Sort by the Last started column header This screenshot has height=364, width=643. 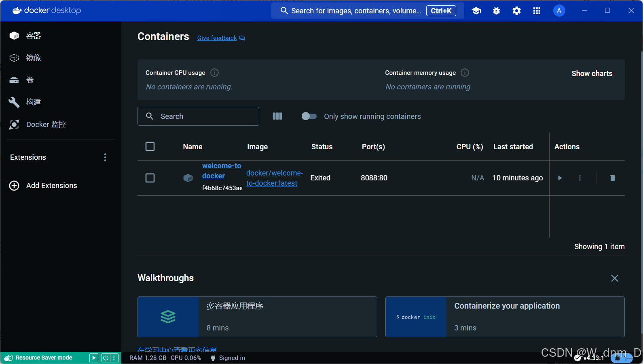tap(513, 147)
